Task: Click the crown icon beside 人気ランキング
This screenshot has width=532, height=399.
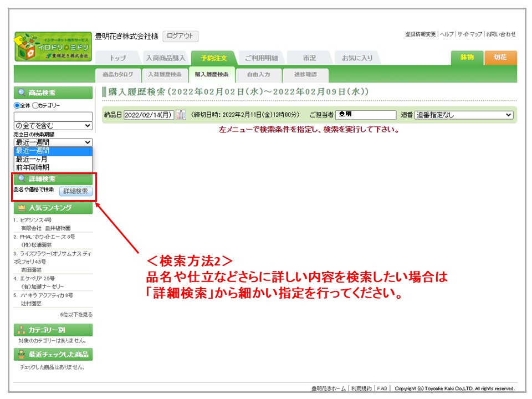Action: pos(22,208)
